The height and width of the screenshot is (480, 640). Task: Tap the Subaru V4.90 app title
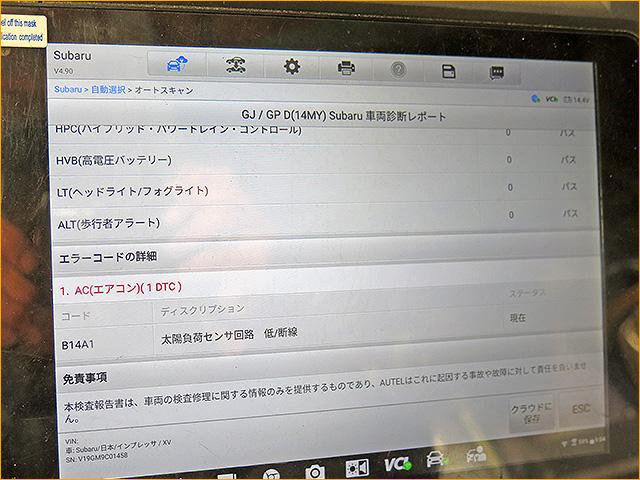(x=72, y=62)
